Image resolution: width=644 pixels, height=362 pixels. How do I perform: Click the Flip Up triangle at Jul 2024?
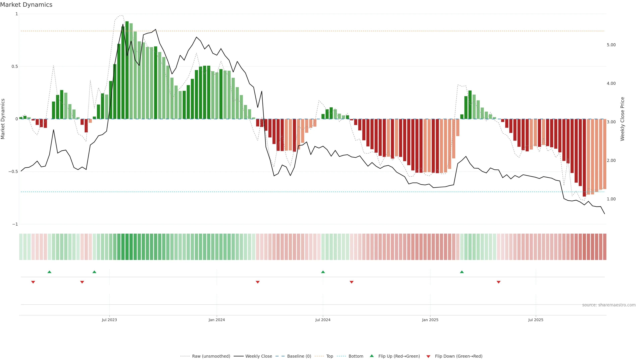[x=323, y=272]
